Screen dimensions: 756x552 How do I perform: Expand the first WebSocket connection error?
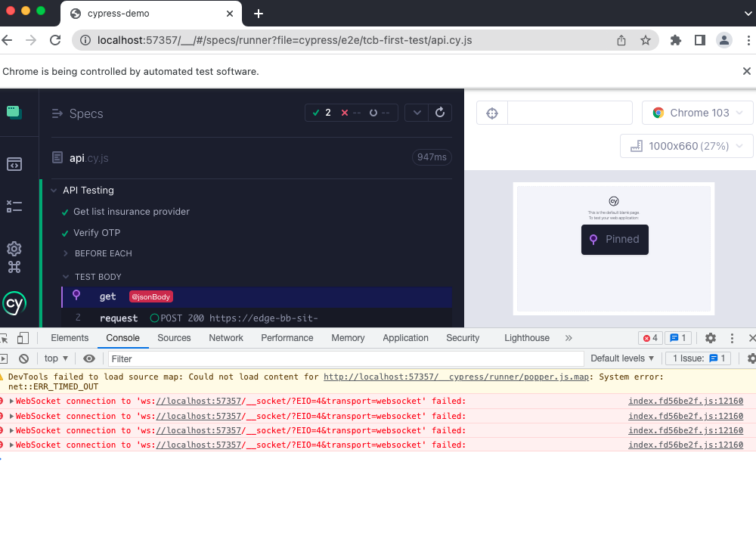click(11, 401)
